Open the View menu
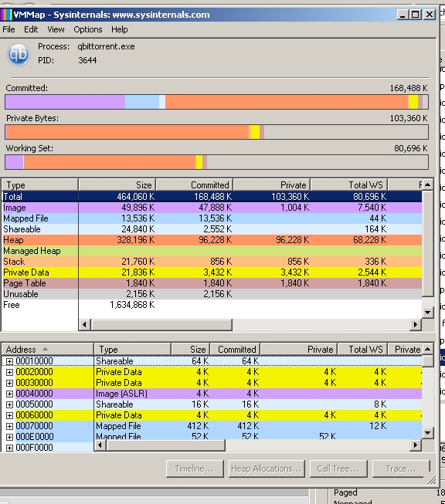 click(x=56, y=29)
